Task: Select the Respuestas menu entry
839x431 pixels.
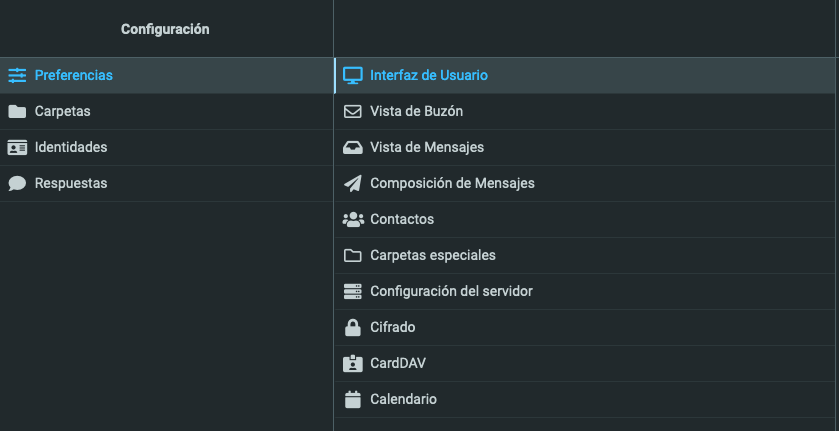Action: (x=166, y=184)
